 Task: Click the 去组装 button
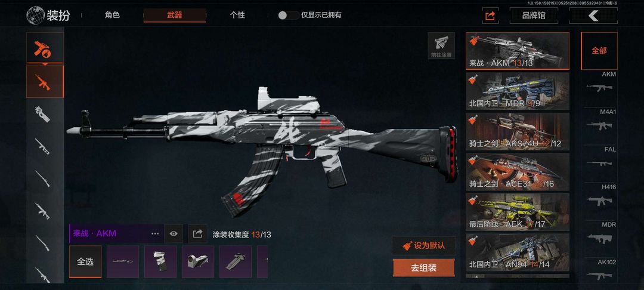(x=424, y=268)
